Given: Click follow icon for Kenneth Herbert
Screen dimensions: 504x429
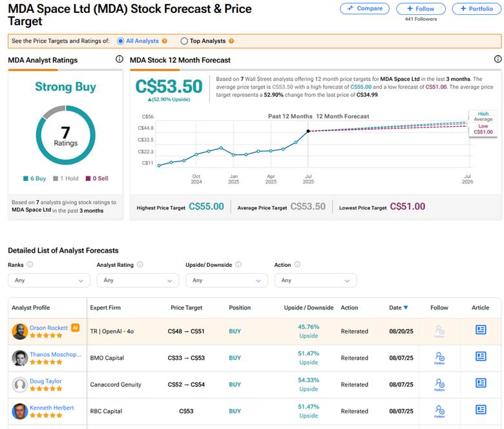Looking at the screenshot, I should point(439,410).
